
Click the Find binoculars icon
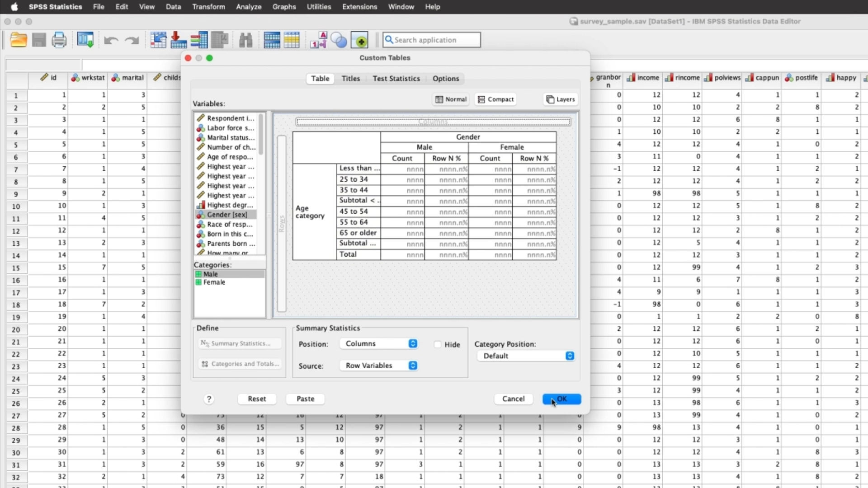pos(245,40)
